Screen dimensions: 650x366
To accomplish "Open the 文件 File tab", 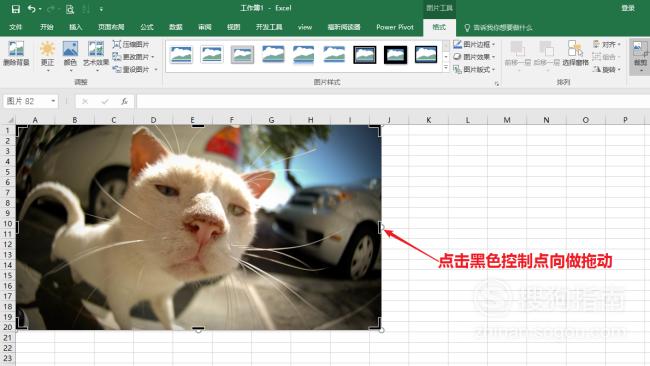I will point(16,27).
